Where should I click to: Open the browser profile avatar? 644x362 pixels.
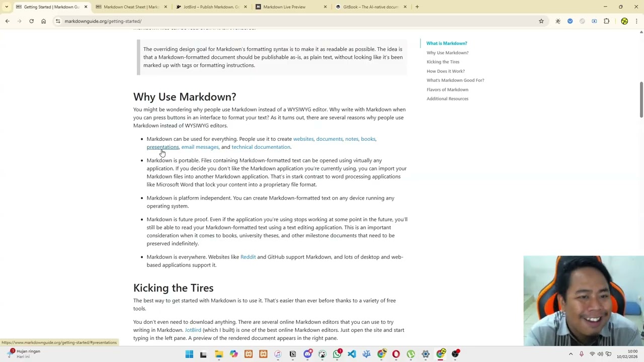click(x=624, y=21)
